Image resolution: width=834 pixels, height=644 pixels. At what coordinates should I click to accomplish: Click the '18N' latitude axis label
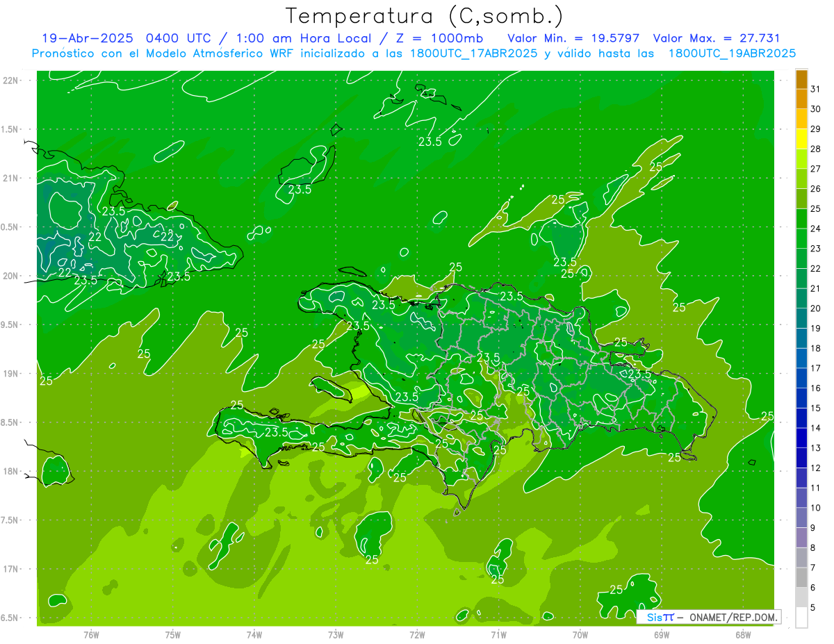point(10,471)
